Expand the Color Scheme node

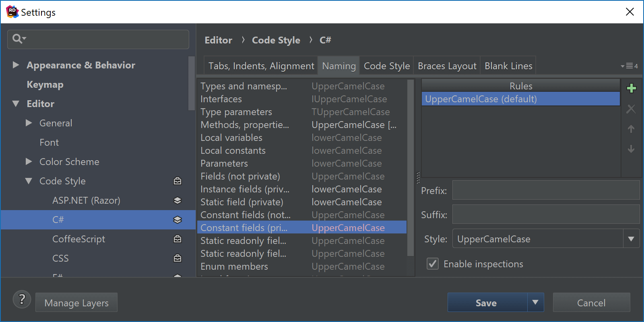(x=29, y=161)
